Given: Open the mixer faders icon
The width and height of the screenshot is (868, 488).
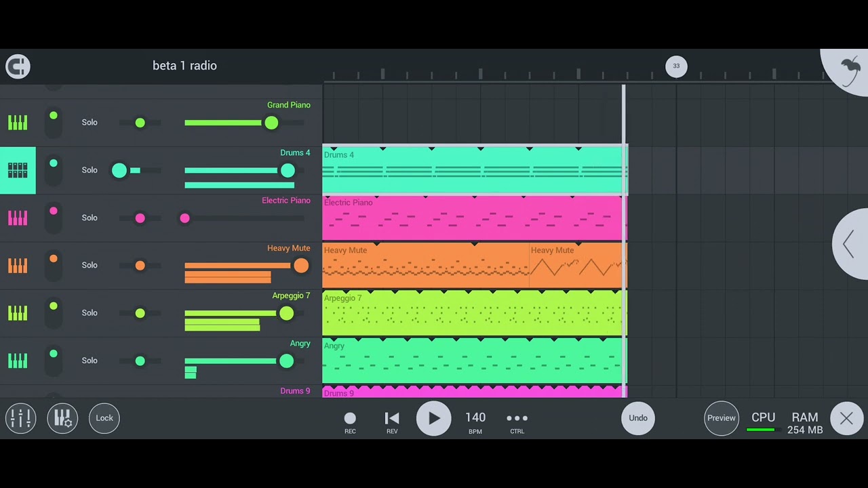Looking at the screenshot, I should [20, 418].
